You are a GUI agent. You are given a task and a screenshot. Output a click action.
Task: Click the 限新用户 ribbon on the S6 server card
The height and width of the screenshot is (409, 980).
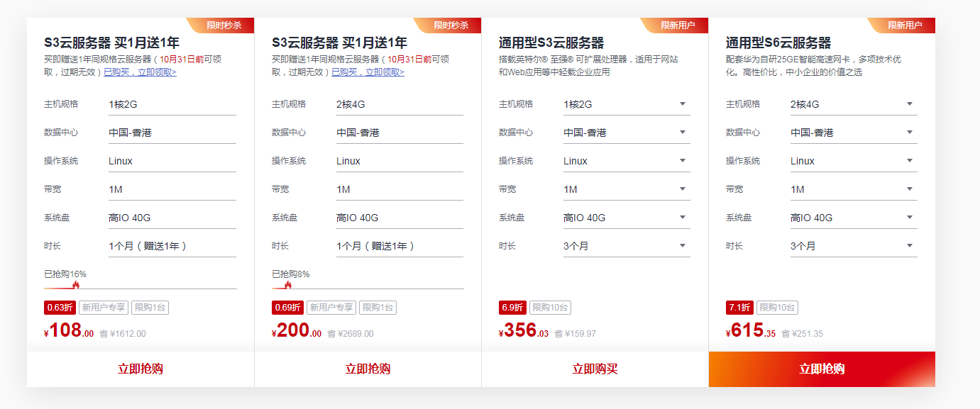(902, 25)
